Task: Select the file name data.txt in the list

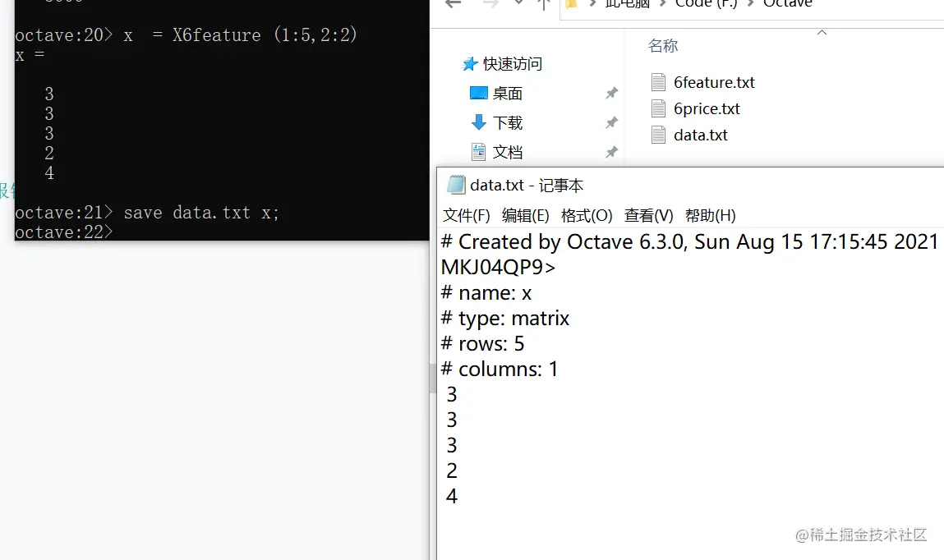Action: [701, 135]
